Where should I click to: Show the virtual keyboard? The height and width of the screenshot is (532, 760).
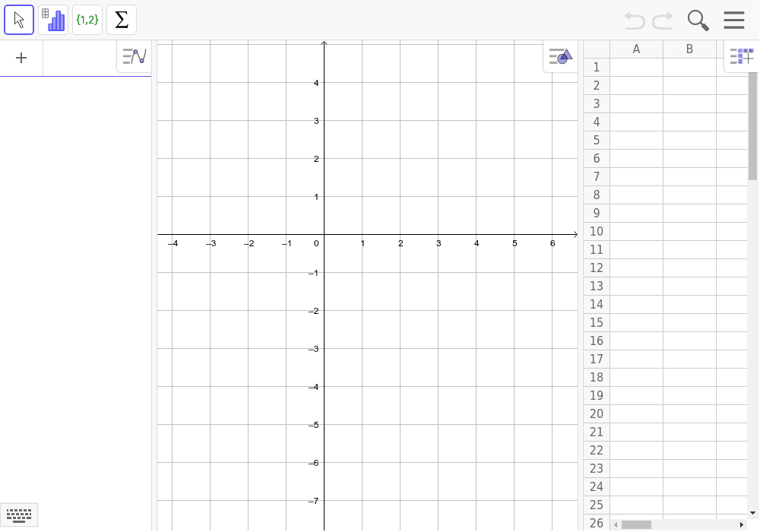(19, 515)
